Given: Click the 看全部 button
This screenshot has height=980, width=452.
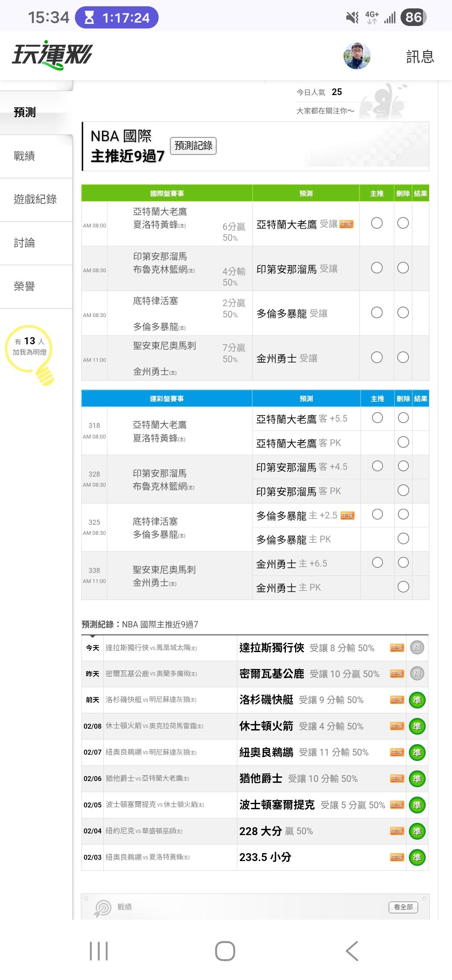Looking at the screenshot, I should tap(403, 907).
